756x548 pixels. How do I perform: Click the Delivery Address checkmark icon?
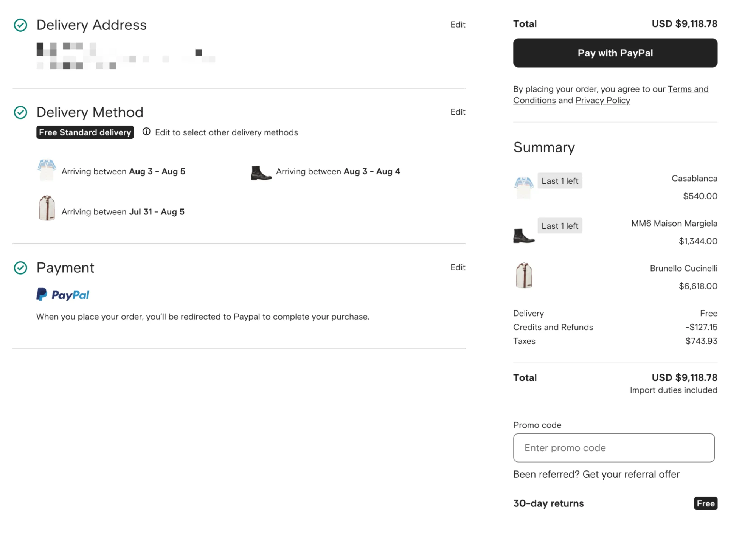tap(21, 25)
